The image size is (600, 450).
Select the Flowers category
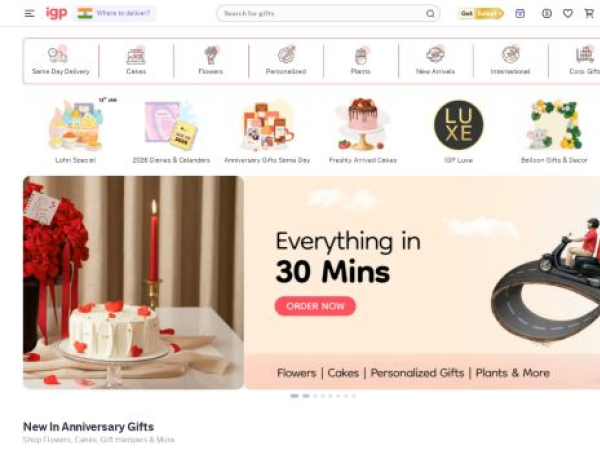pyautogui.click(x=210, y=60)
